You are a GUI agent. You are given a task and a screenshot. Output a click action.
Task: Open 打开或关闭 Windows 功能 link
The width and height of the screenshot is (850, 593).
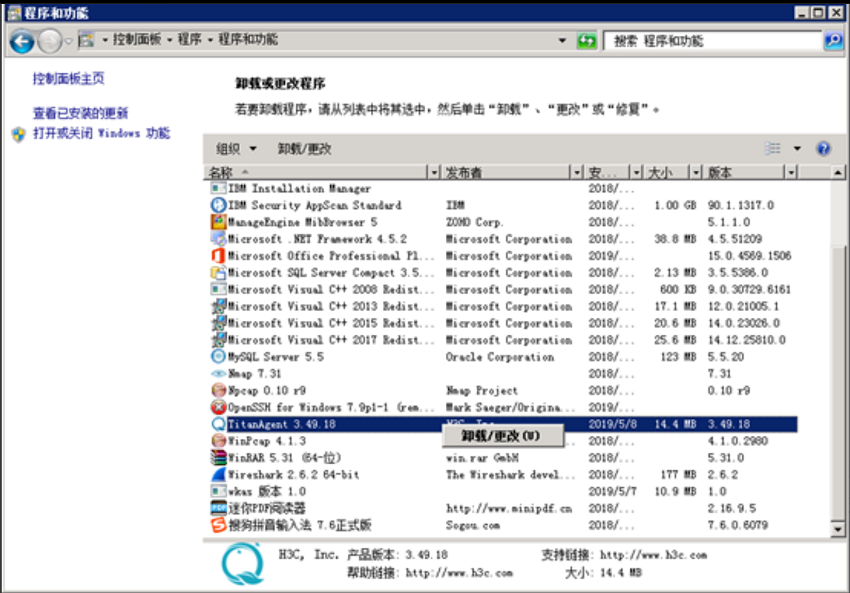(x=101, y=133)
